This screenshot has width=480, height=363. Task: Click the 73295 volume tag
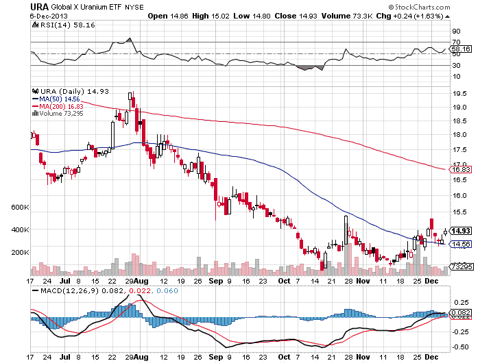[461, 266]
